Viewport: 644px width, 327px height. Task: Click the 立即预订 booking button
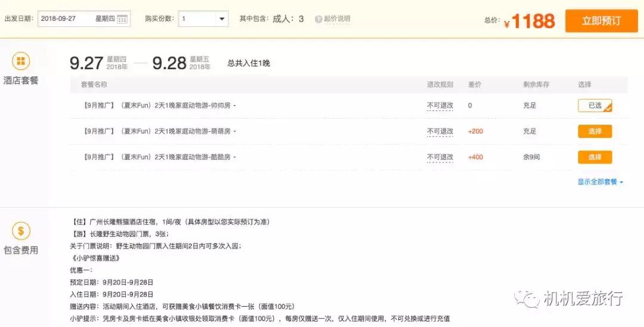click(x=601, y=21)
